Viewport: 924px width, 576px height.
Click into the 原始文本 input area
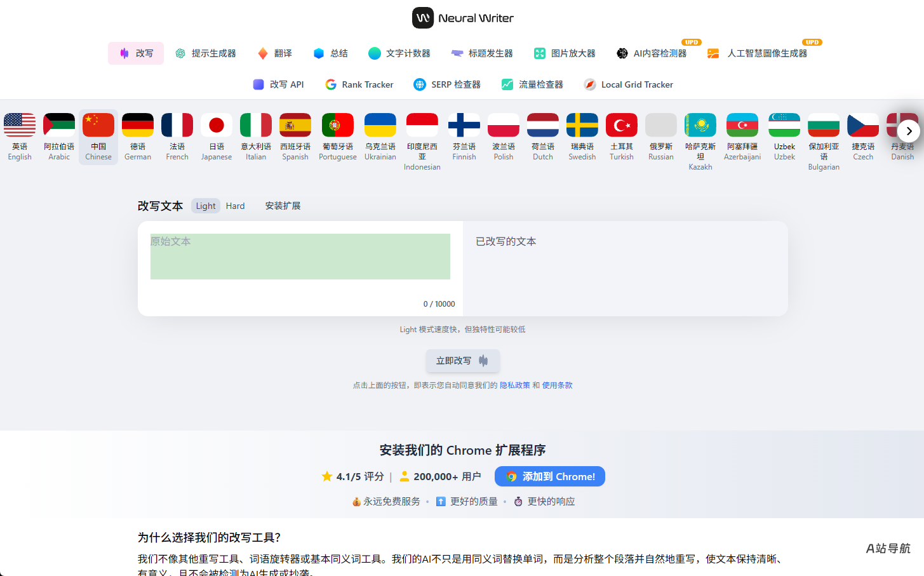(300, 257)
